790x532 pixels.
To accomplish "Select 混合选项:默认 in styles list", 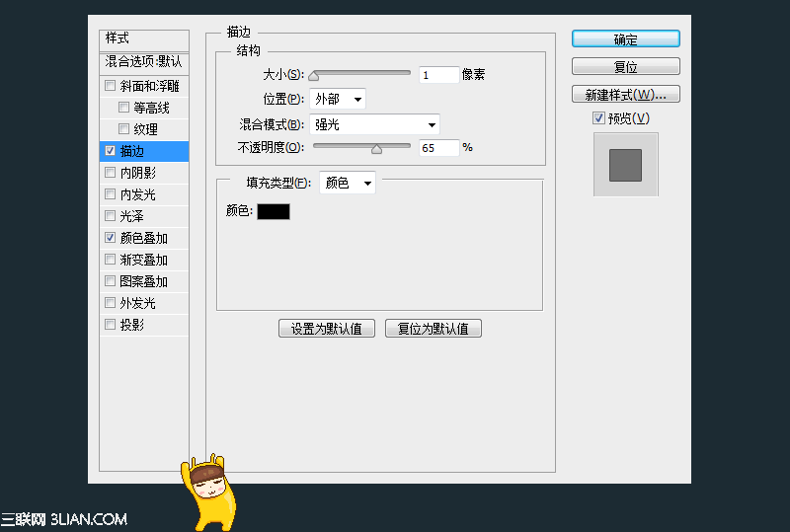I will pos(144,62).
